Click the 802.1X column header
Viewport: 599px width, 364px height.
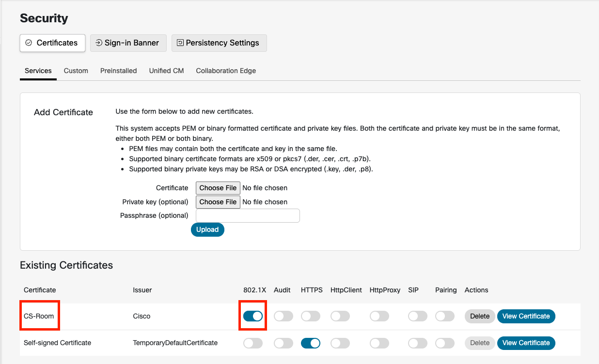pyautogui.click(x=255, y=290)
